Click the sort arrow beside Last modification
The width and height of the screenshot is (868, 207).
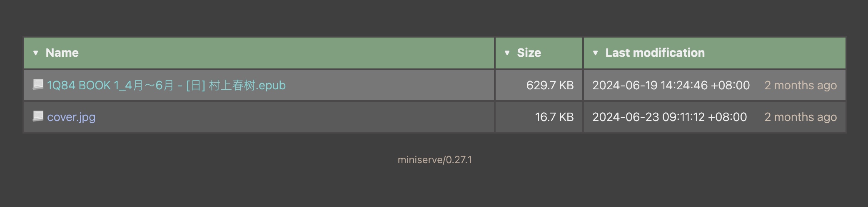595,53
